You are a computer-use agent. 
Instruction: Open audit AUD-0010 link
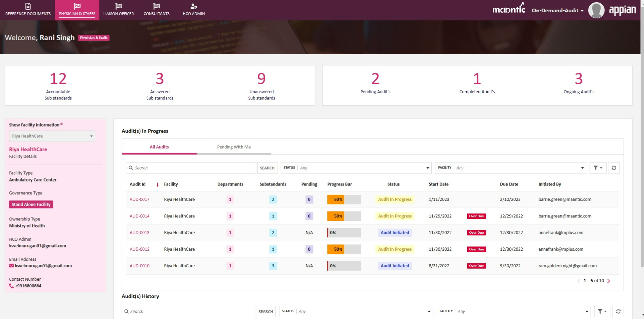pyautogui.click(x=140, y=266)
